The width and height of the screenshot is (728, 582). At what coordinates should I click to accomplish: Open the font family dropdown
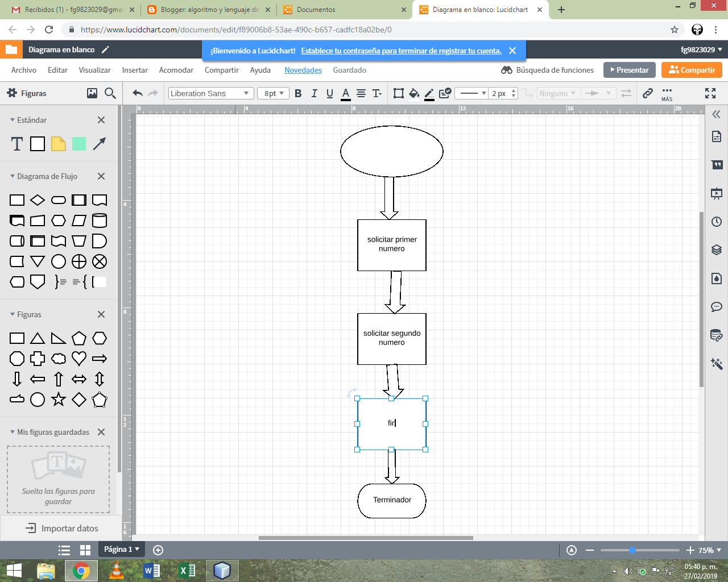click(210, 93)
